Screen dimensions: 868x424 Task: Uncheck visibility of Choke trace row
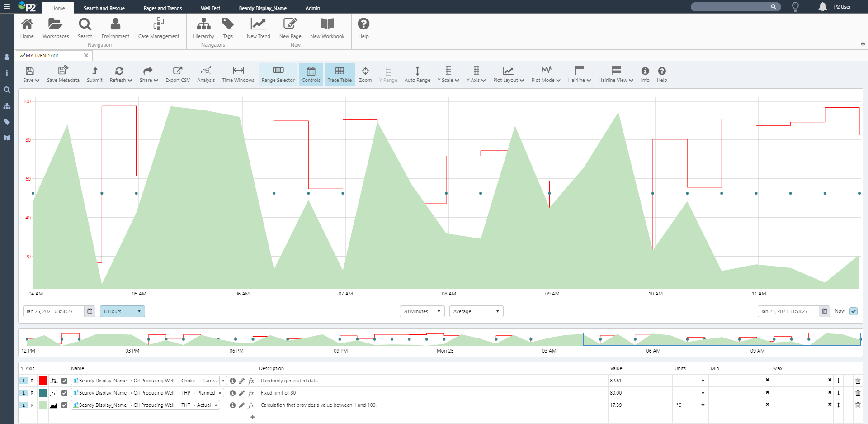click(x=65, y=381)
